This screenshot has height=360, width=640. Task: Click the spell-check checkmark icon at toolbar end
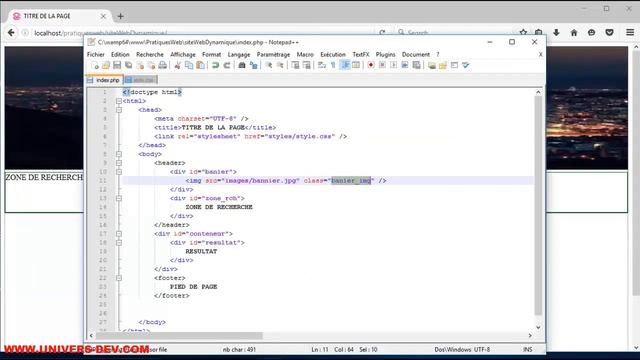coord(466,65)
